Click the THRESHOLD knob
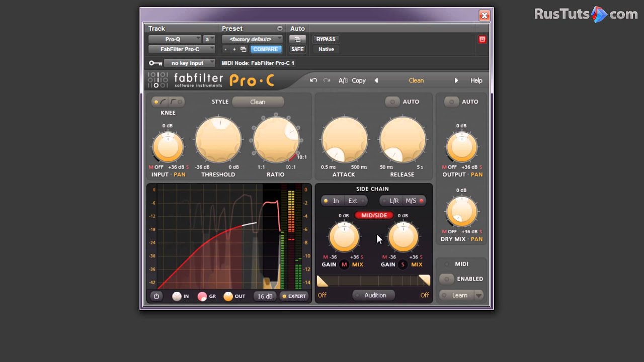This screenshot has width=644, height=362. click(218, 140)
